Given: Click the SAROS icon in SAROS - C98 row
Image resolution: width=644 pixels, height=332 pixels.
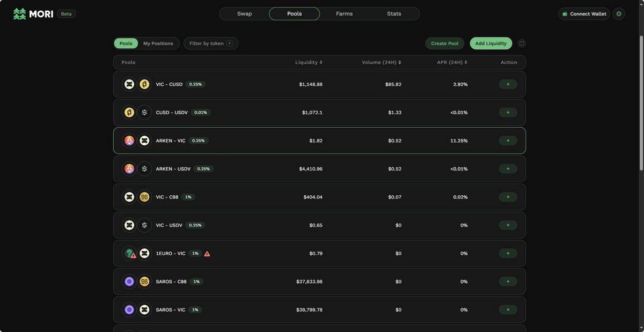Looking at the screenshot, I should (129, 282).
